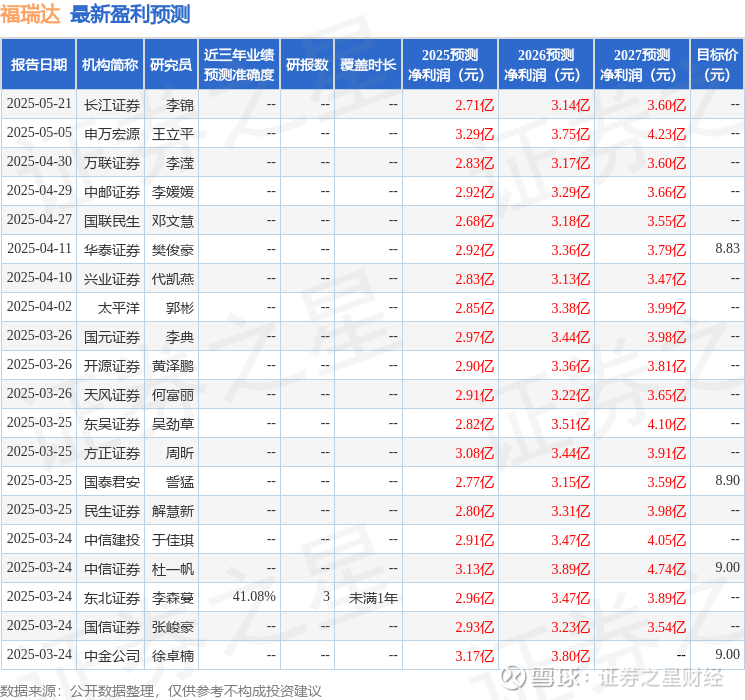Click the 4.23亿 forecast value
The width and height of the screenshot is (745, 700).
(x=666, y=134)
